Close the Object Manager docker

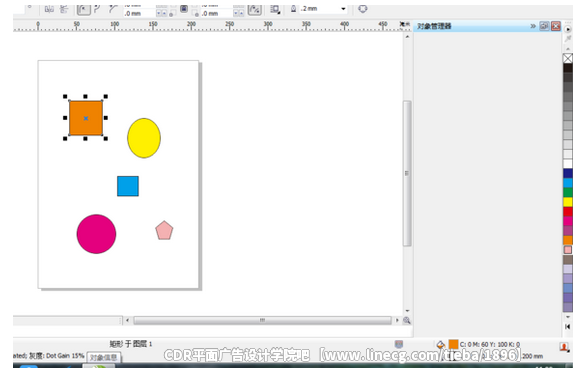pos(556,26)
